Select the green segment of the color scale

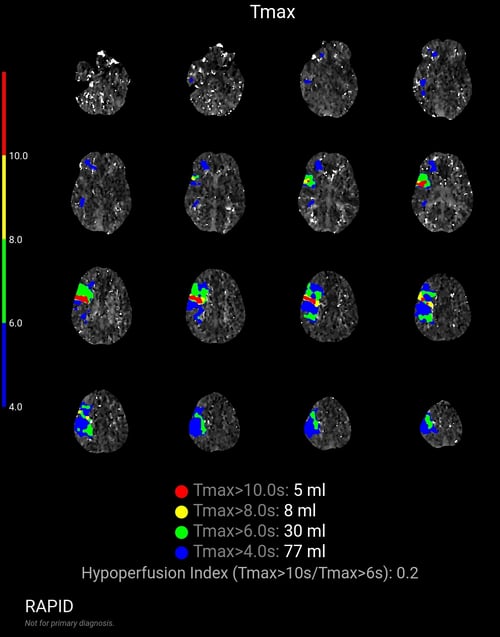pyautogui.click(x=4, y=281)
